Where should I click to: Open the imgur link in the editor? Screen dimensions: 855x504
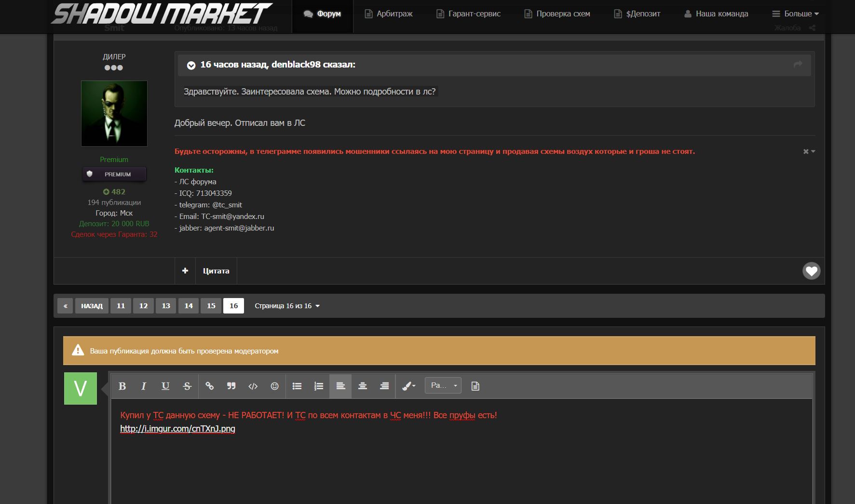click(x=177, y=429)
